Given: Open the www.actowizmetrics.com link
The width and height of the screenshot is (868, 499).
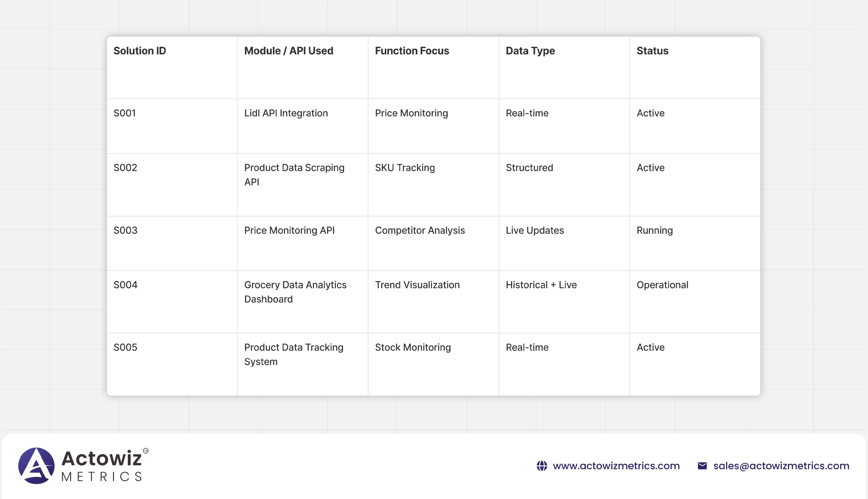Looking at the screenshot, I should (616, 466).
